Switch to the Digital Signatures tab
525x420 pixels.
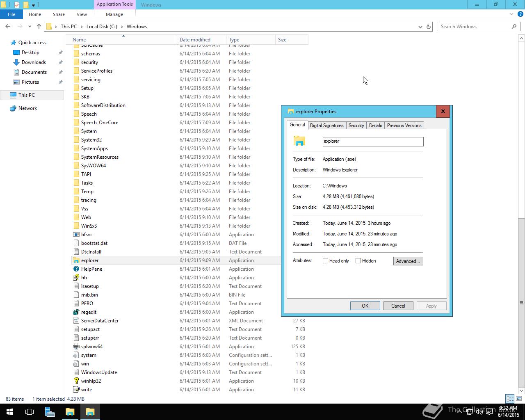(326, 126)
